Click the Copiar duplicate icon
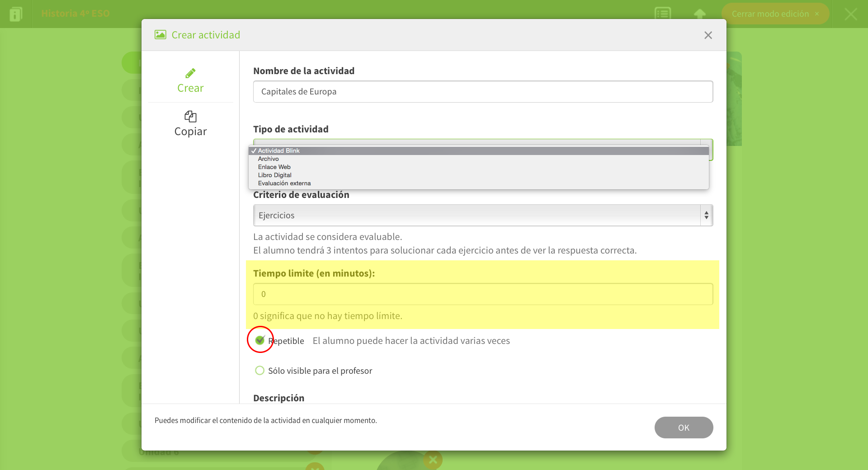This screenshot has width=868, height=470. [190, 117]
